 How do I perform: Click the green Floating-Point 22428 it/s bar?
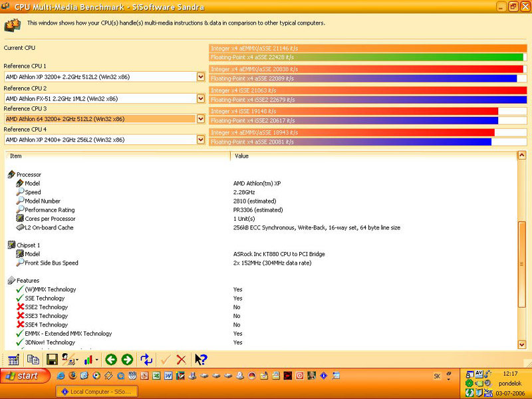[368, 57]
